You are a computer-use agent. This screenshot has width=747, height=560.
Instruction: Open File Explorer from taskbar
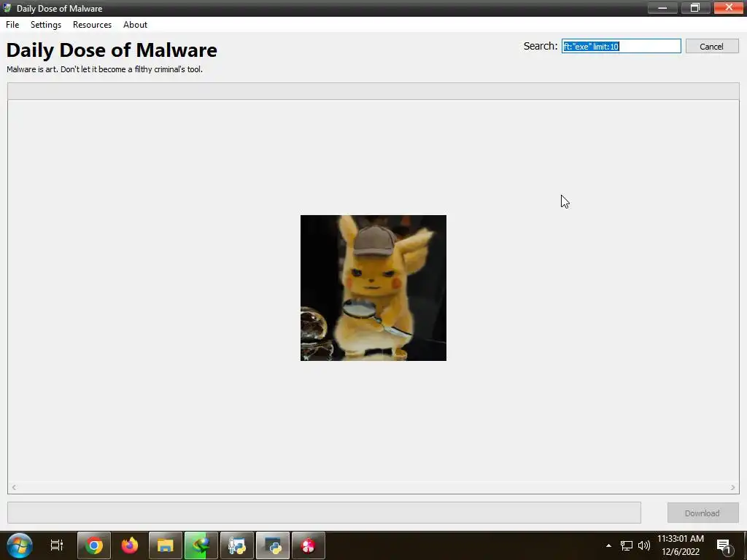(166, 545)
